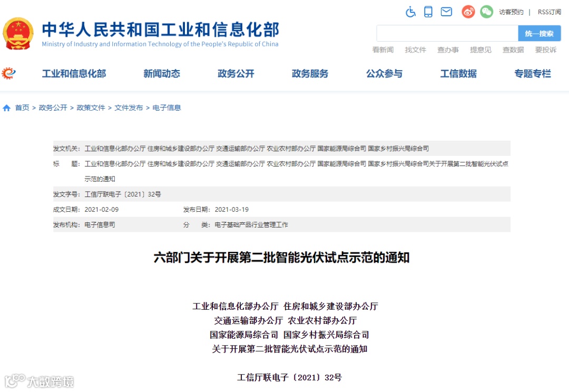
Task: Open 工信数据 menu item
Action: point(458,74)
